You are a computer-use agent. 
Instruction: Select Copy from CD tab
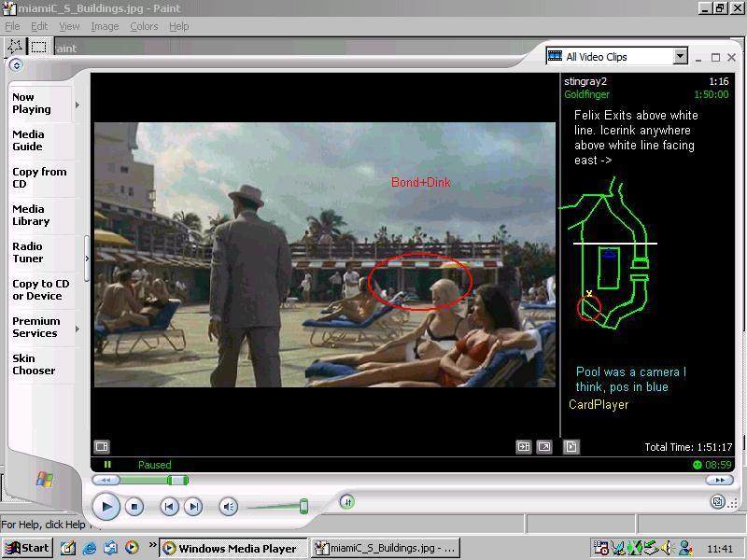click(x=39, y=177)
